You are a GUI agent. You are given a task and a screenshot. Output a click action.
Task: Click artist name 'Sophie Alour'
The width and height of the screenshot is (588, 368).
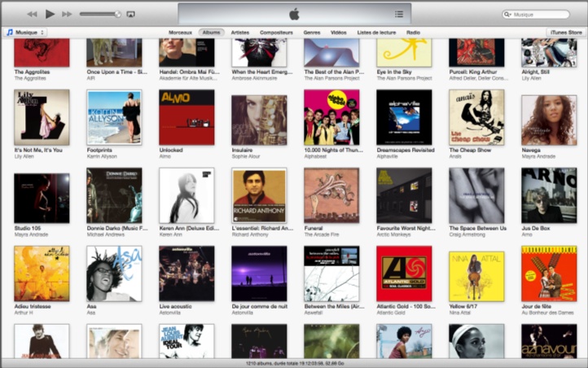(x=246, y=156)
